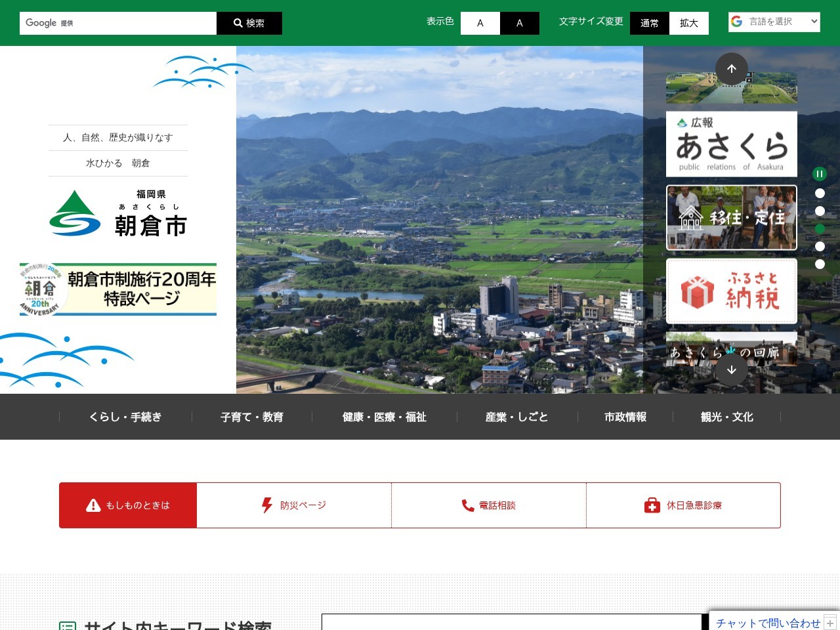Click the medical kit icon for 休日急患診療
This screenshot has width=840, height=630.
pyautogui.click(x=652, y=505)
